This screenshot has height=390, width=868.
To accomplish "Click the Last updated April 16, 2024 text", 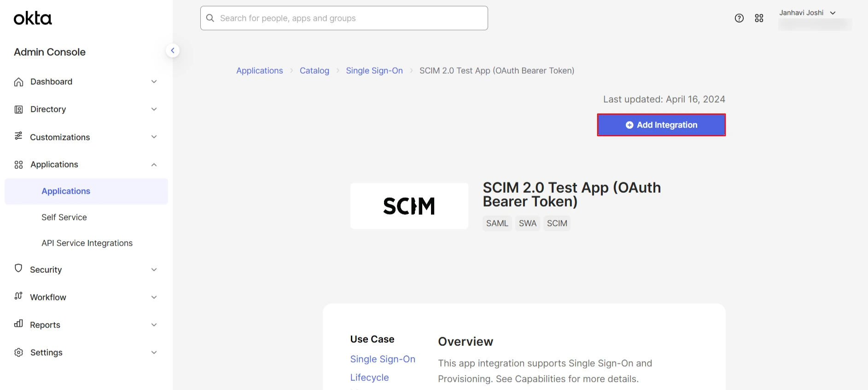I will click(664, 99).
